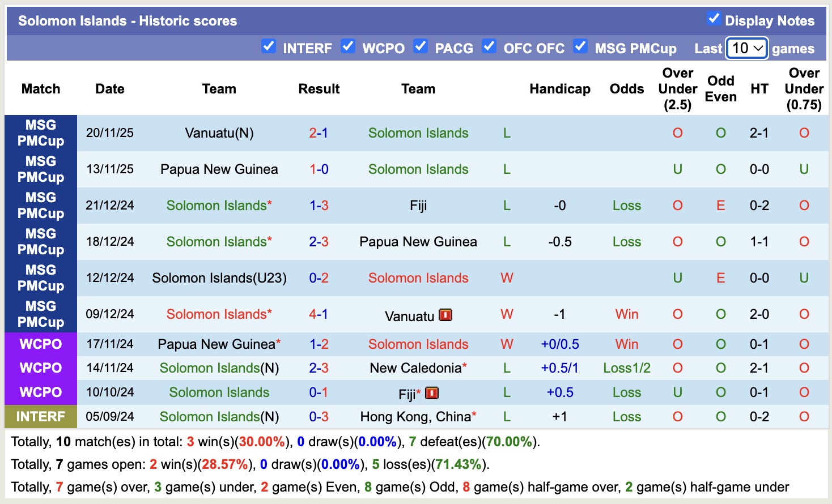Click the Hong Kong, China team name

(415, 417)
